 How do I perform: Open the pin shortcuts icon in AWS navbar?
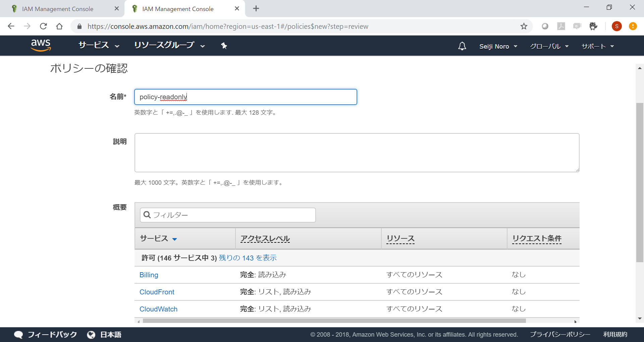(224, 46)
